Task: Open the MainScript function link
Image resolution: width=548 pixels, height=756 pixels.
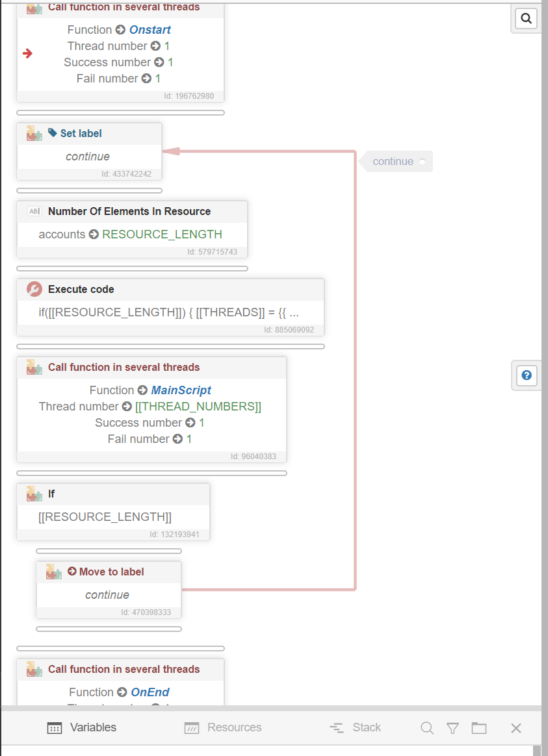Action: click(181, 390)
